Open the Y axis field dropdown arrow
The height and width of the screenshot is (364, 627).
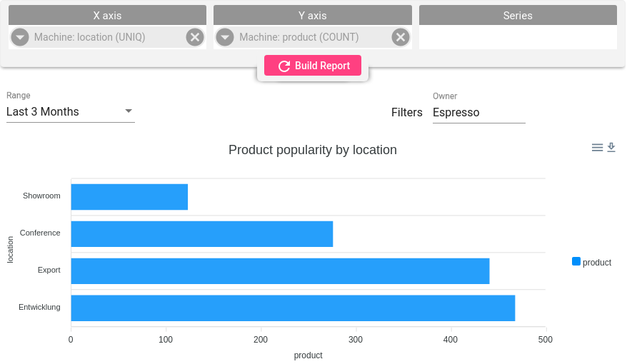[x=225, y=37]
